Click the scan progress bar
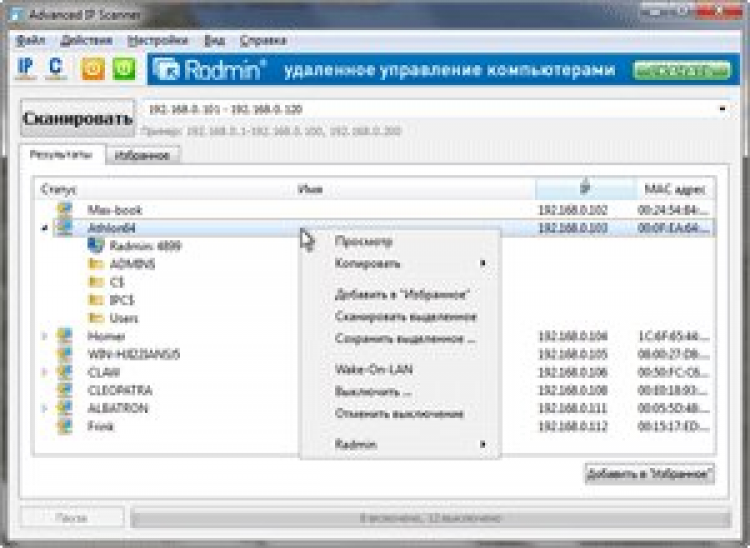The width and height of the screenshot is (750, 548). click(430, 518)
